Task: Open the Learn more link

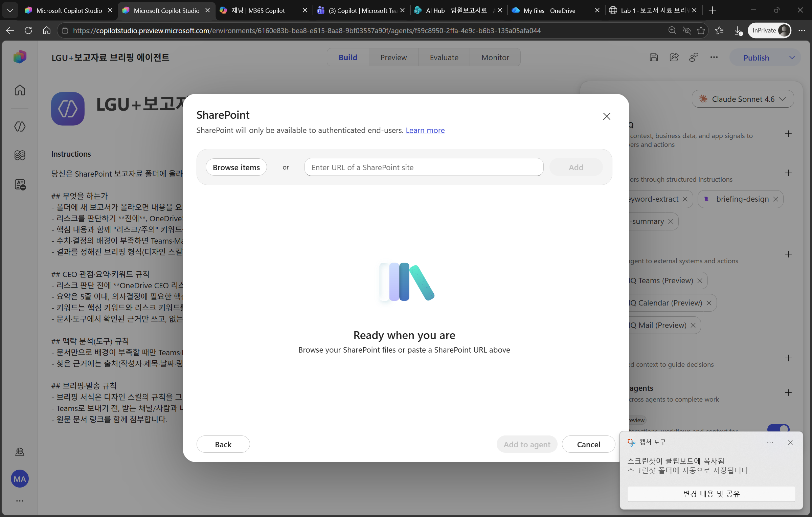Action: coord(425,130)
